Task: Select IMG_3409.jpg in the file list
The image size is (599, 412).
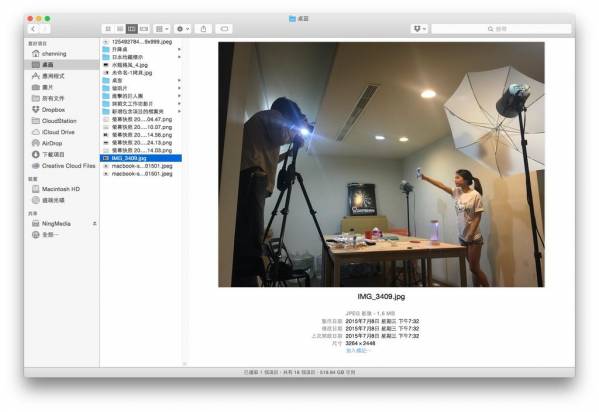Action: 141,158
